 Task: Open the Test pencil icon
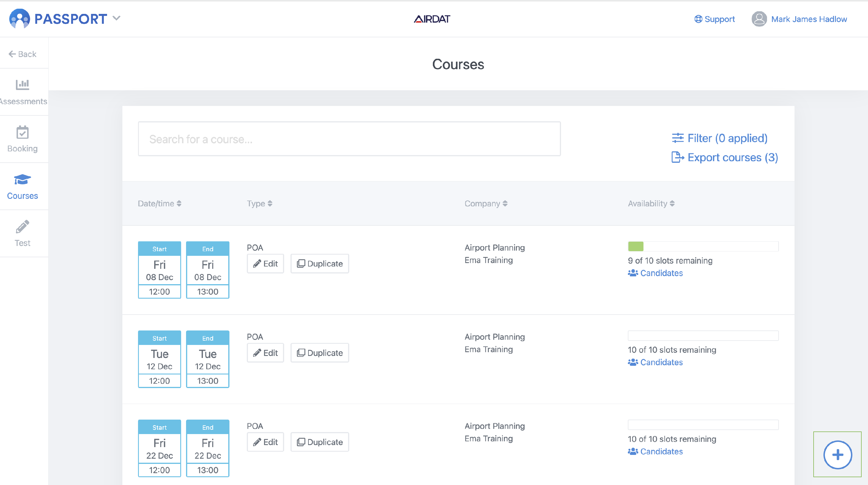point(22,227)
